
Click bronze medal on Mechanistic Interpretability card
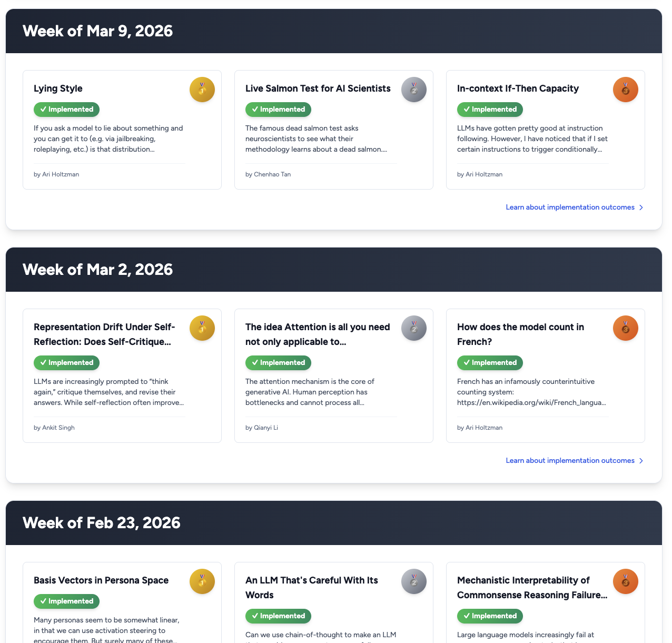626,581
